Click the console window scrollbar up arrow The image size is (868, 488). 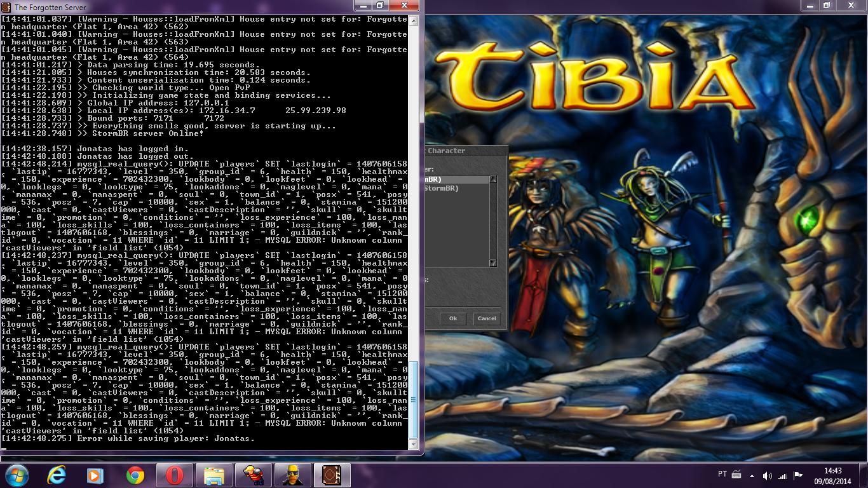coord(414,21)
